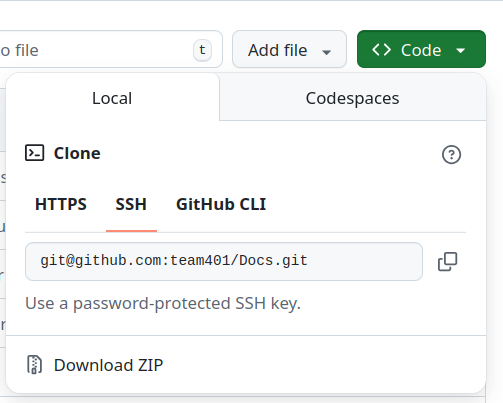Click the Clone terminal icon
This screenshot has height=403, width=503.
[x=35, y=153]
